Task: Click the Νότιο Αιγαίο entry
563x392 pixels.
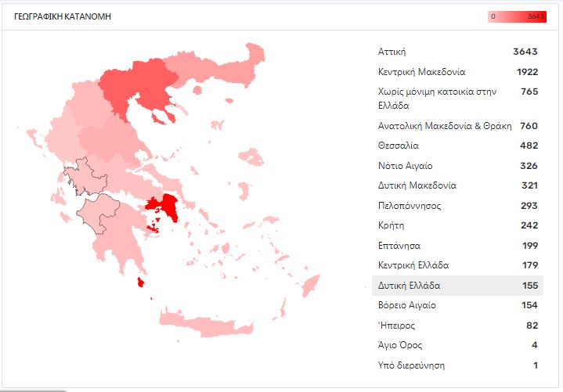Action: click(x=457, y=166)
